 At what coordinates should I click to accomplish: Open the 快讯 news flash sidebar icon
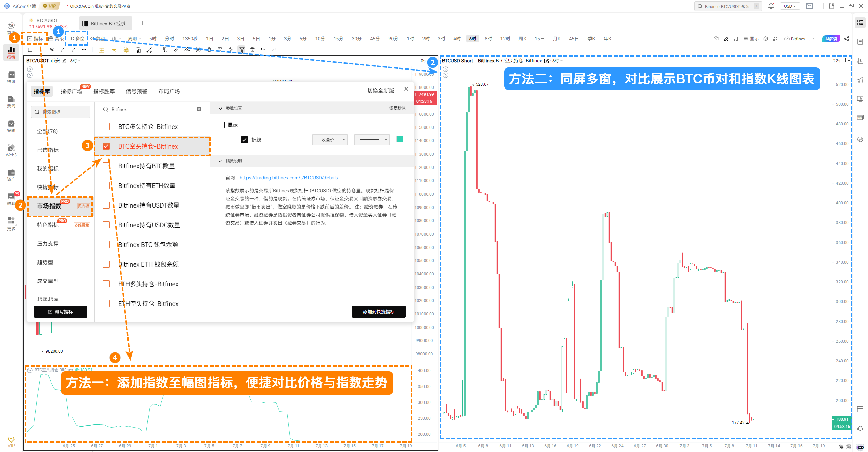tap(11, 77)
